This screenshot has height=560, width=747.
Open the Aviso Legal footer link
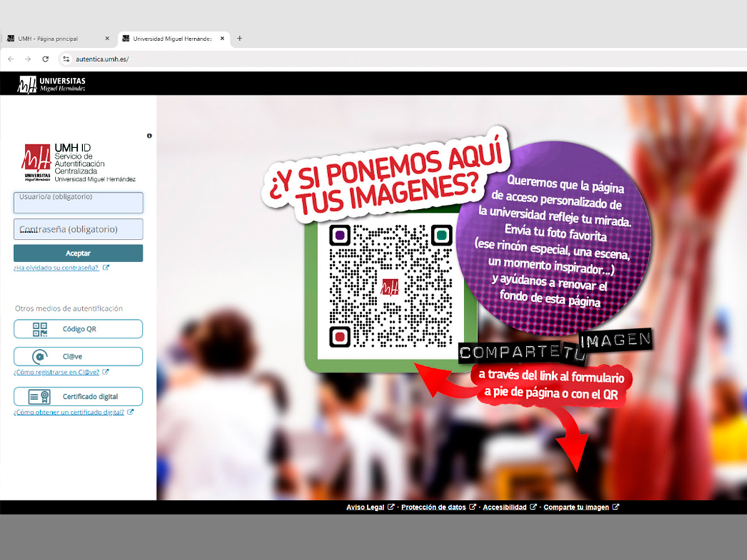click(365, 507)
